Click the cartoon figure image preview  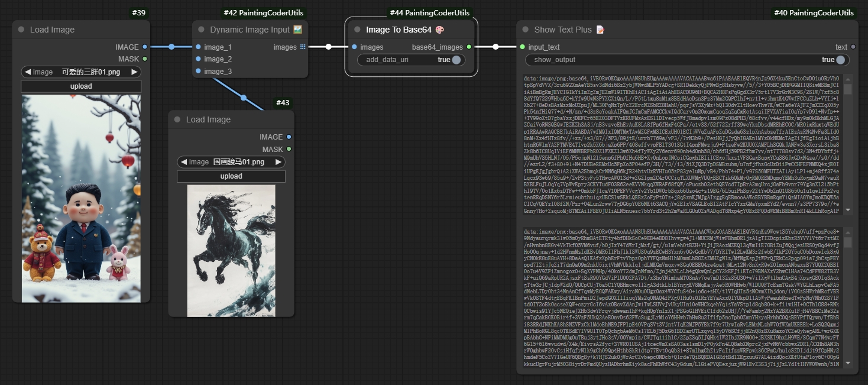click(81, 199)
